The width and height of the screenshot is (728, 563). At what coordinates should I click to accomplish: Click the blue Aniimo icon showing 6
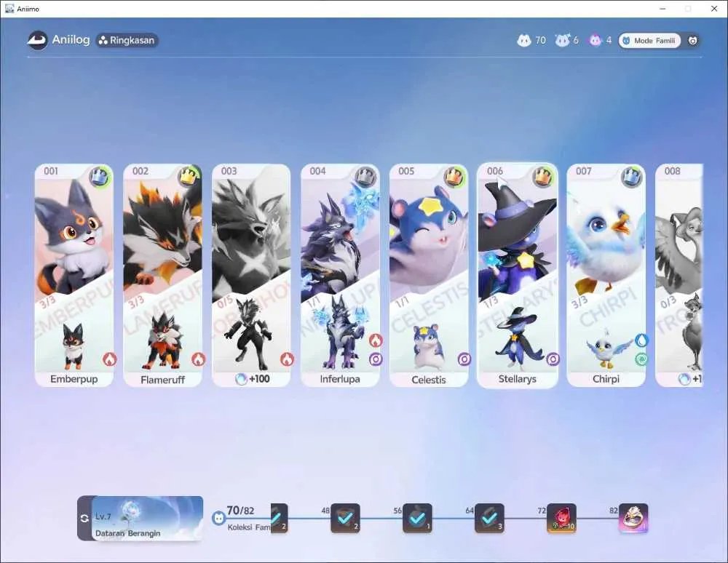point(562,40)
